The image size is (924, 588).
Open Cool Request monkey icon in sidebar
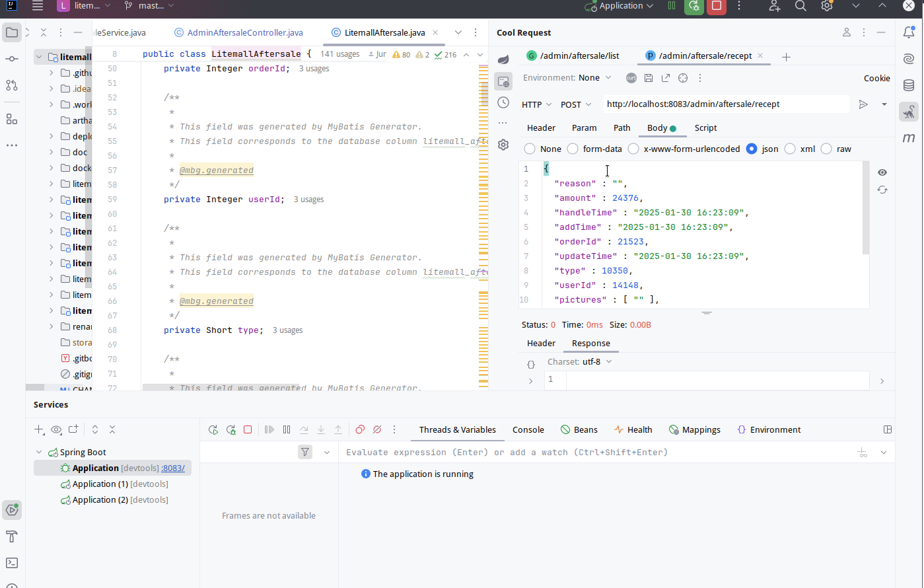(x=909, y=112)
